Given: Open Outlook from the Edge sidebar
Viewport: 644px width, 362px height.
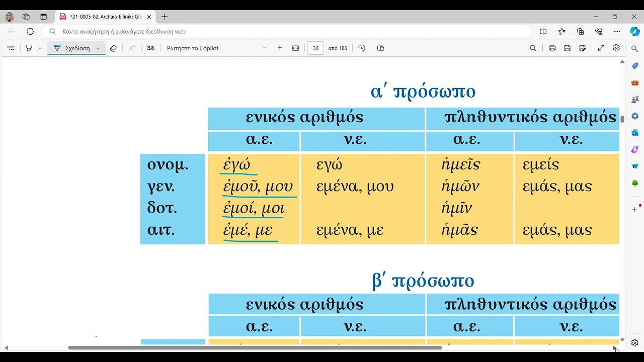Looking at the screenshot, I should 635,133.
